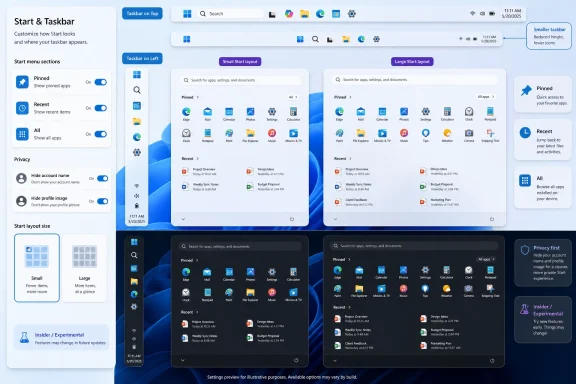Open Music in the dark small Start menu

pyautogui.click(x=272, y=294)
